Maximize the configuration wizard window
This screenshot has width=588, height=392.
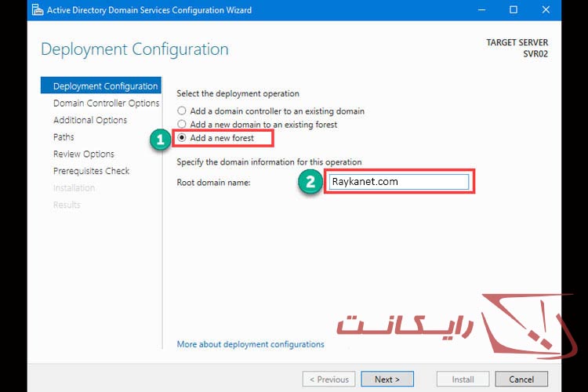tap(514, 9)
